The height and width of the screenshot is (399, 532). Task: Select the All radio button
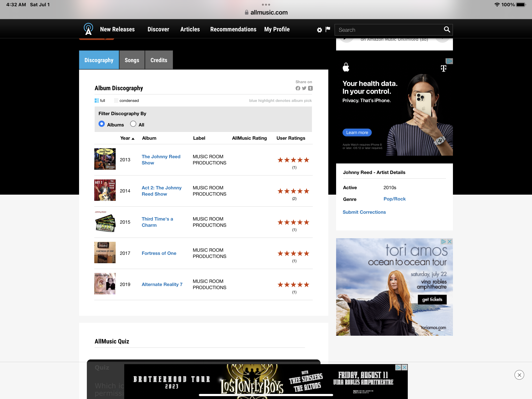pyautogui.click(x=133, y=124)
